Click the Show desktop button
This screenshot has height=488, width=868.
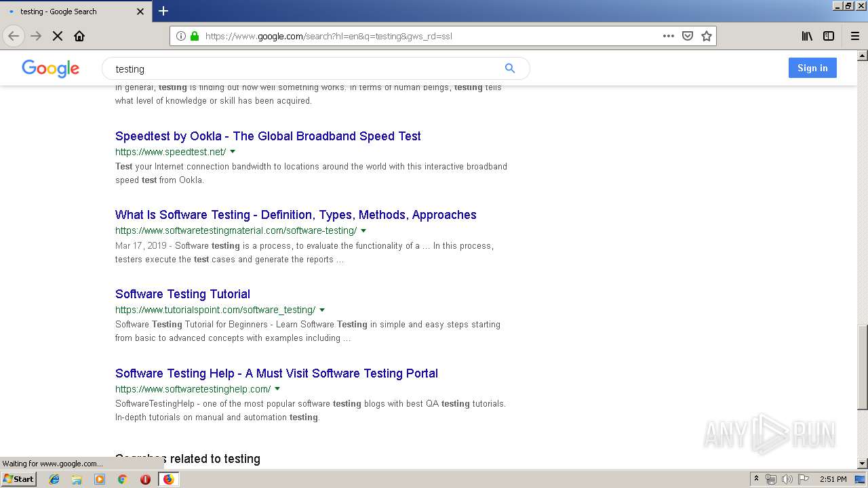point(861,479)
